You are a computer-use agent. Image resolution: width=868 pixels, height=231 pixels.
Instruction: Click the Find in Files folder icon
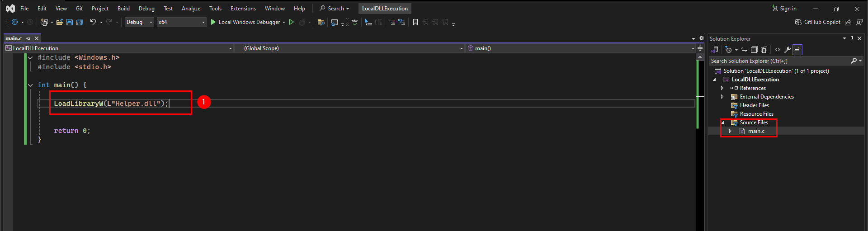[x=321, y=22]
